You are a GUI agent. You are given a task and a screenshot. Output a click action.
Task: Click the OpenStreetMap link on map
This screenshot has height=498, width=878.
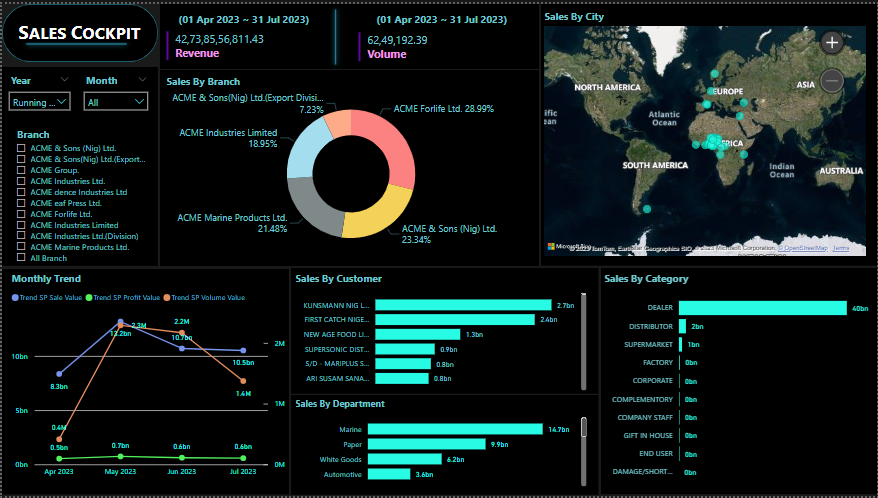point(804,248)
